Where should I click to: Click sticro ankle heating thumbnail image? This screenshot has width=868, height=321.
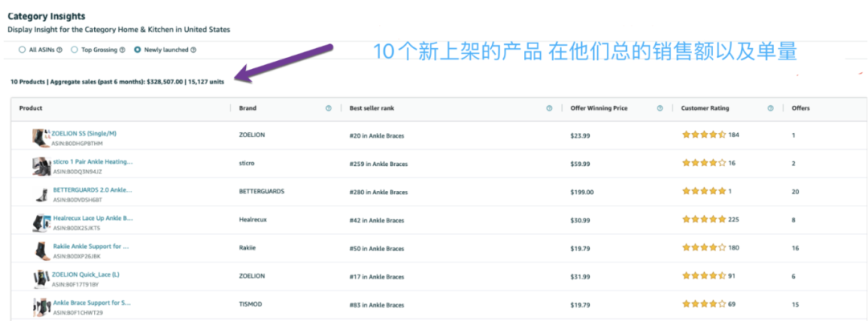tap(42, 166)
